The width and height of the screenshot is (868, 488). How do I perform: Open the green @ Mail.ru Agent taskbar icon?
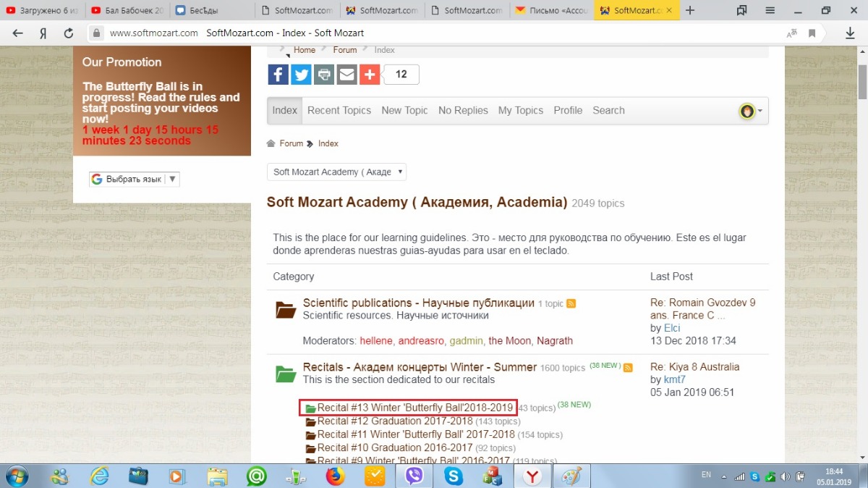[257, 476]
